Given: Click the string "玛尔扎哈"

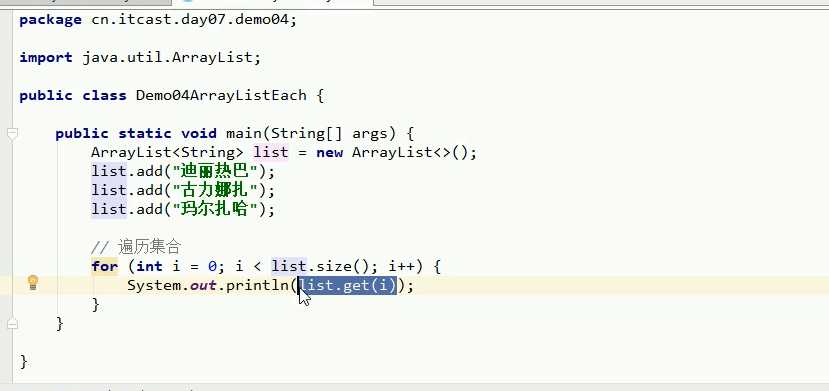Looking at the screenshot, I should (x=214, y=210).
